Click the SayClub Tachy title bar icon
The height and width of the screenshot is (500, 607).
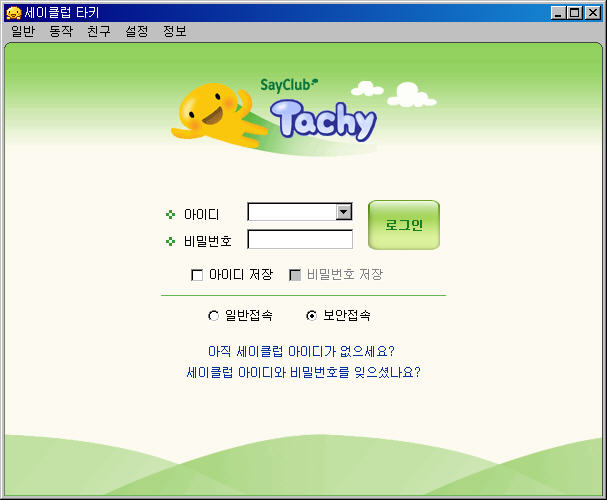pyautogui.click(x=13, y=12)
